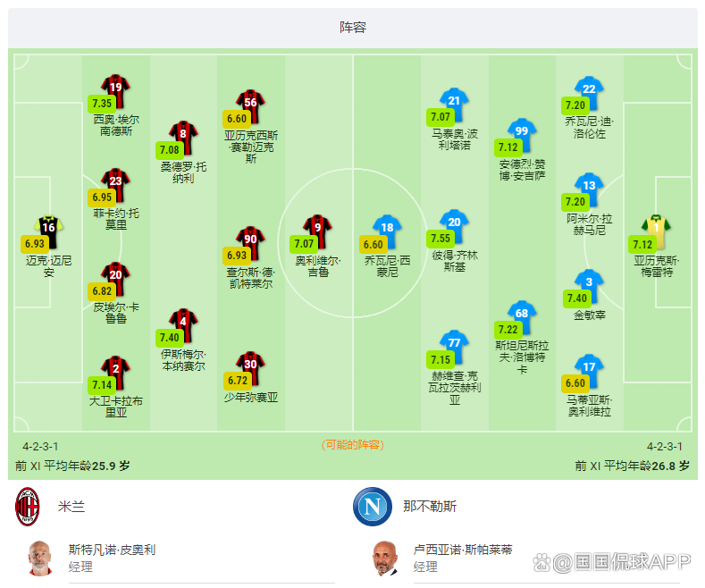Click the 可能的阵容 label

pos(353,445)
